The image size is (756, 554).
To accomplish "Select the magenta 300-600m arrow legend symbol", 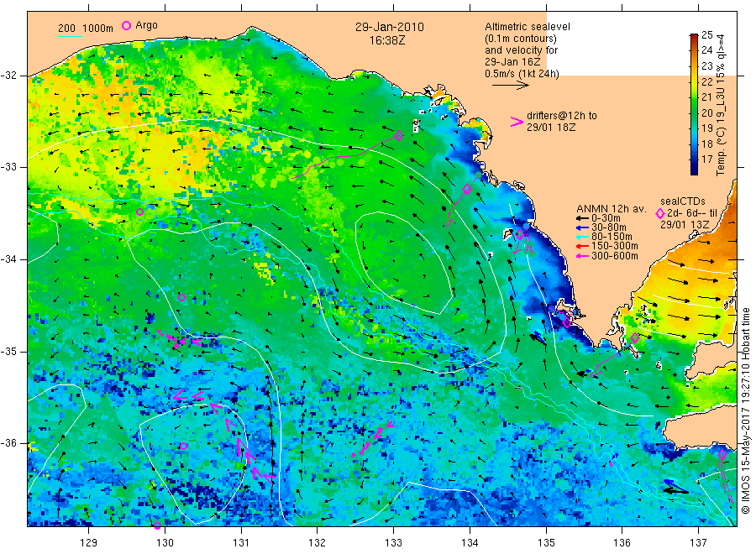I will [582, 256].
